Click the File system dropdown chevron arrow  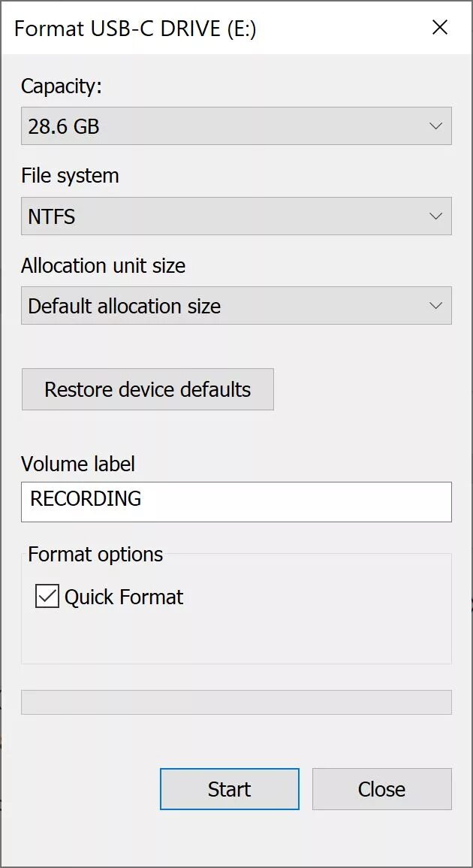(x=435, y=216)
